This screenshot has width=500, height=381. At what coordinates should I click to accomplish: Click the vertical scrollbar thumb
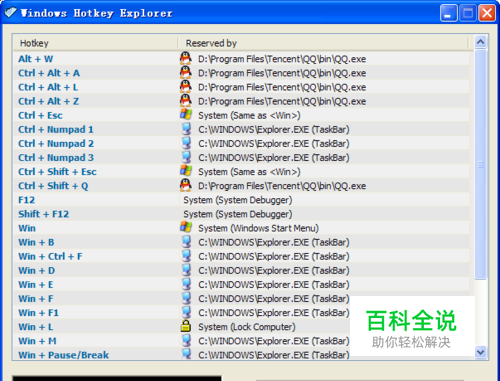pos(480,164)
